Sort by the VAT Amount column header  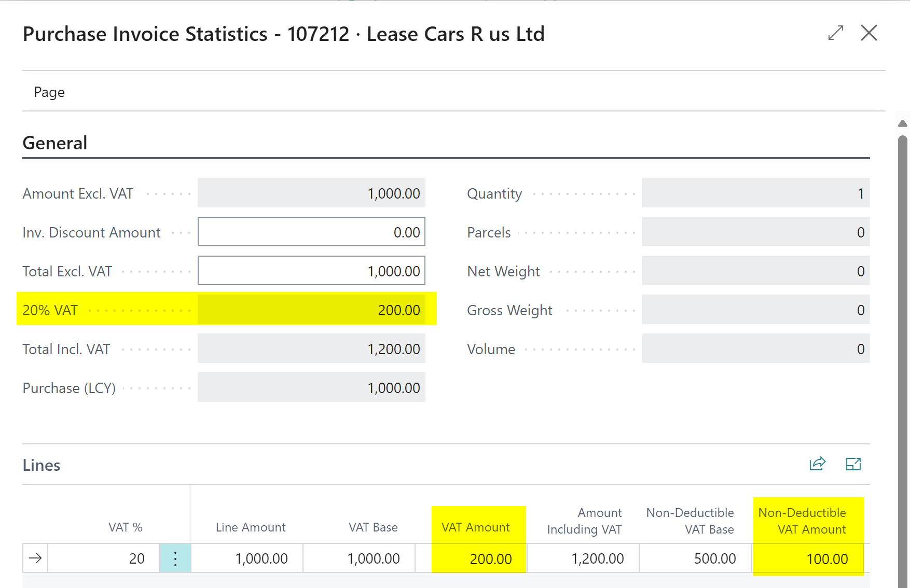475,527
